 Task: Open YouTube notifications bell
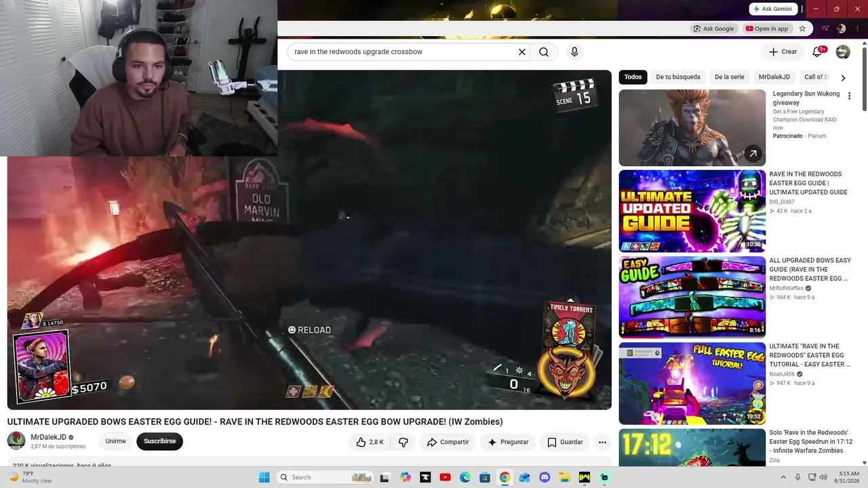click(817, 52)
